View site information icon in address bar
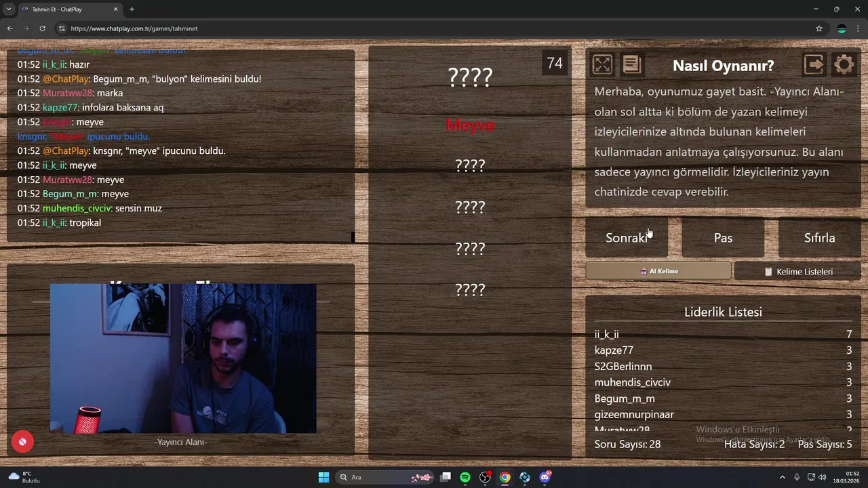Screen dimensions: 868x488 [x=62, y=28]
